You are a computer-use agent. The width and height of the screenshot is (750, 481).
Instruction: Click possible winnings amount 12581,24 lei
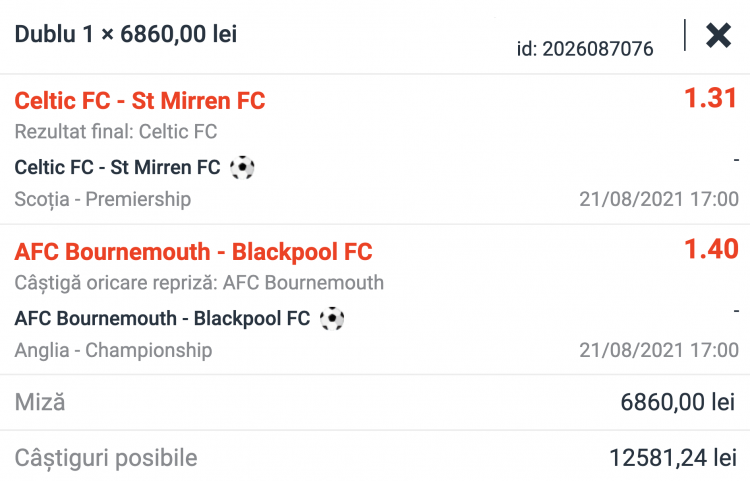(x=672, y=459)
